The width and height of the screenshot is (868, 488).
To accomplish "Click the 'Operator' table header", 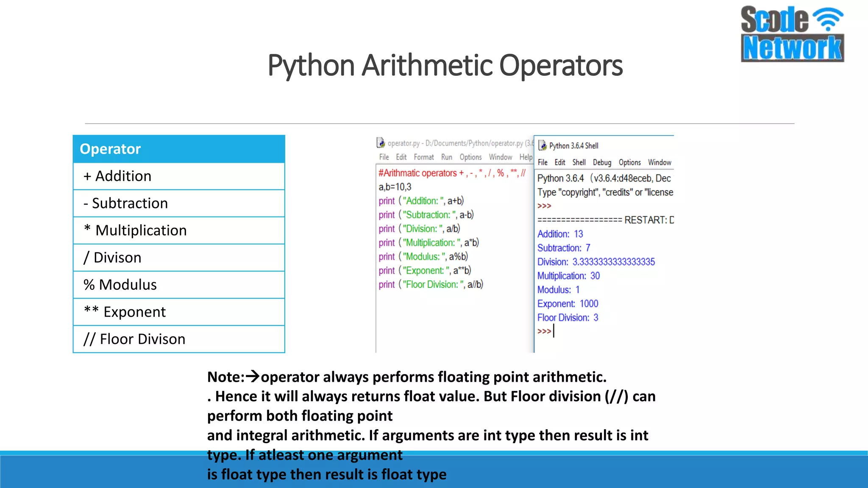I will pos(179,149).
